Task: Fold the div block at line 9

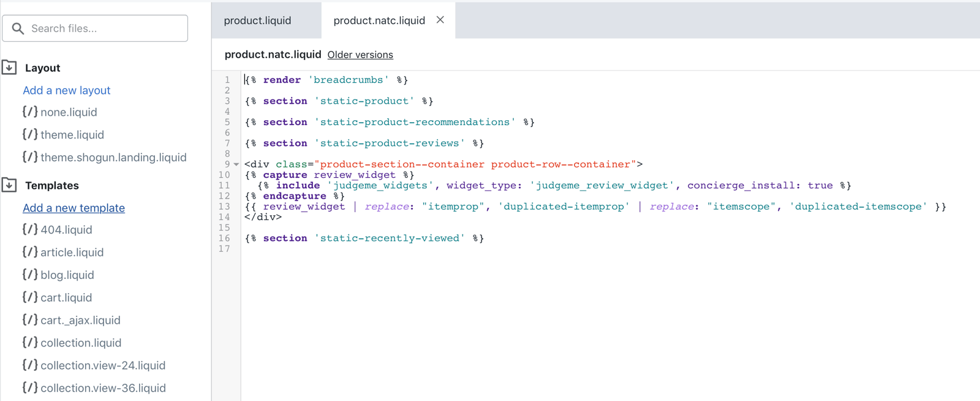Action: click(236, 164)
